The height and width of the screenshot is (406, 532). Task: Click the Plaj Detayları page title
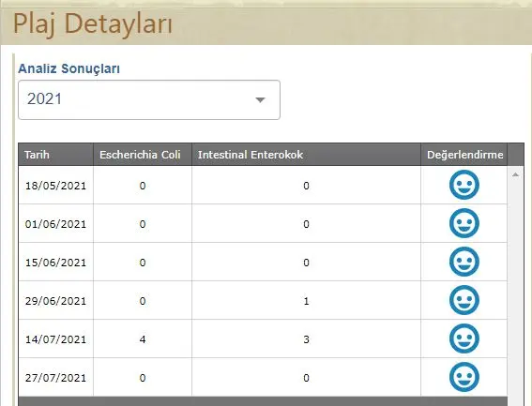[x=93, y=23]
